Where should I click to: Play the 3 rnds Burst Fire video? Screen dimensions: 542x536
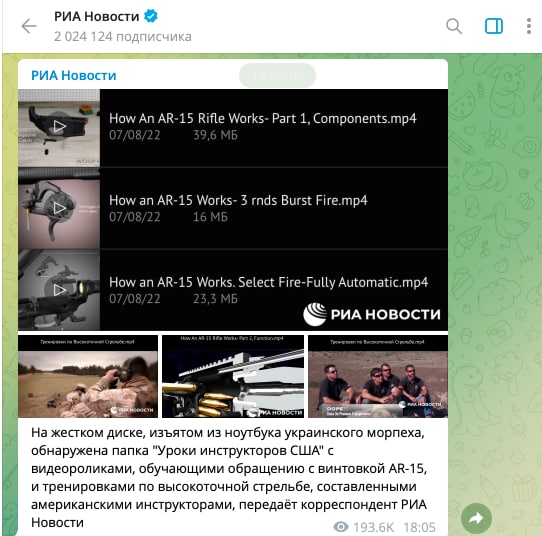tap(59, 208)
